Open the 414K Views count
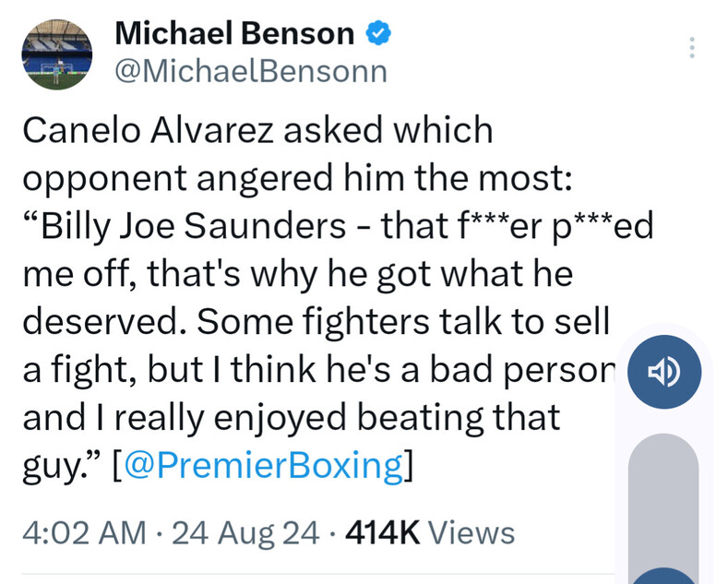This screenshot has height=584, width=728. coord(428,532)
